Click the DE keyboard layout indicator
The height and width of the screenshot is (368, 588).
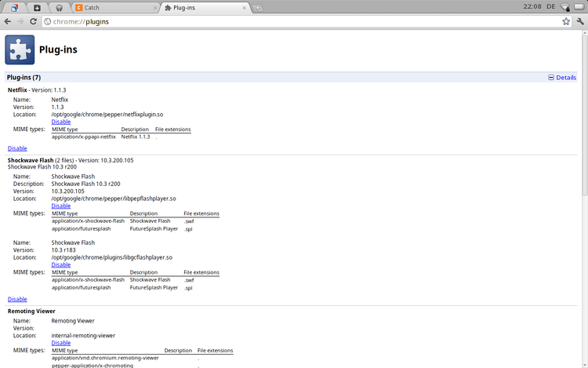click(550, 7)
